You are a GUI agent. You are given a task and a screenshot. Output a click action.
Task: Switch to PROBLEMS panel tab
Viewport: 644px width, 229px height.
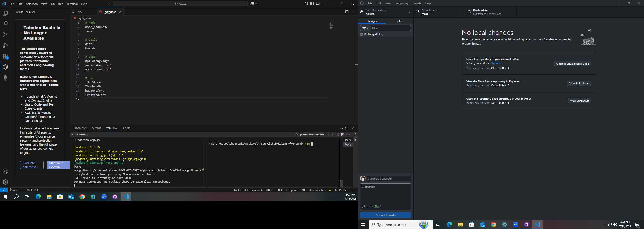(80, 128)
